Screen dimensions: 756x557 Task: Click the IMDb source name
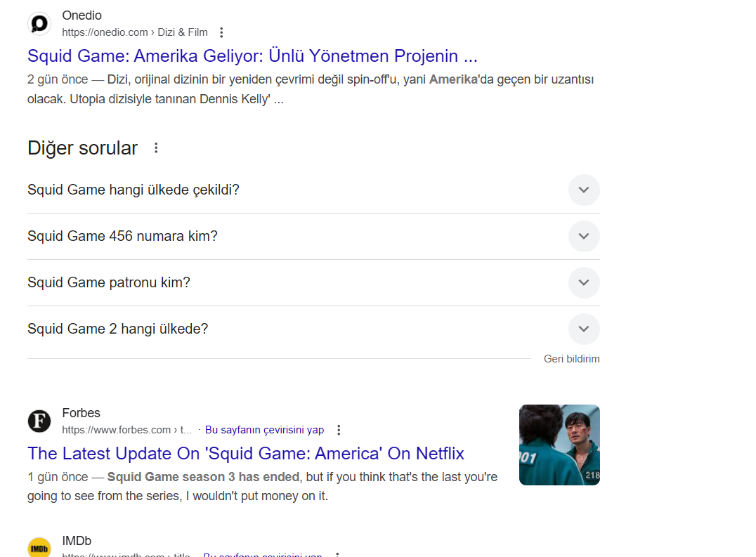click(77, 541)
